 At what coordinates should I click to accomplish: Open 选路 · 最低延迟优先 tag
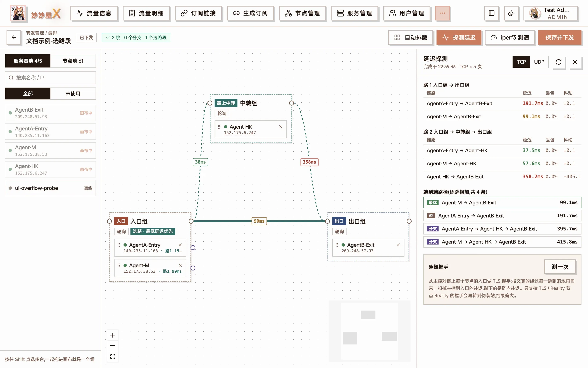[x=153, y=231]
